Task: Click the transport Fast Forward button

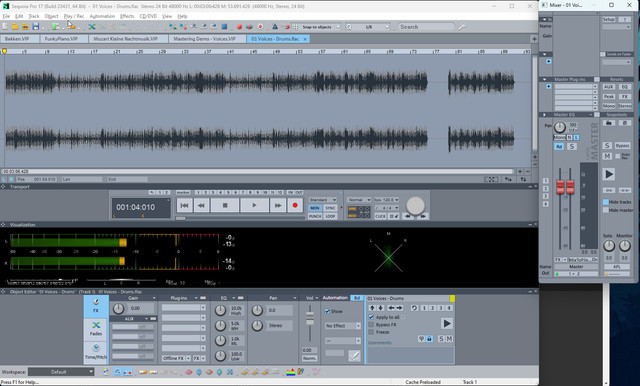Action: click(278, 205)
